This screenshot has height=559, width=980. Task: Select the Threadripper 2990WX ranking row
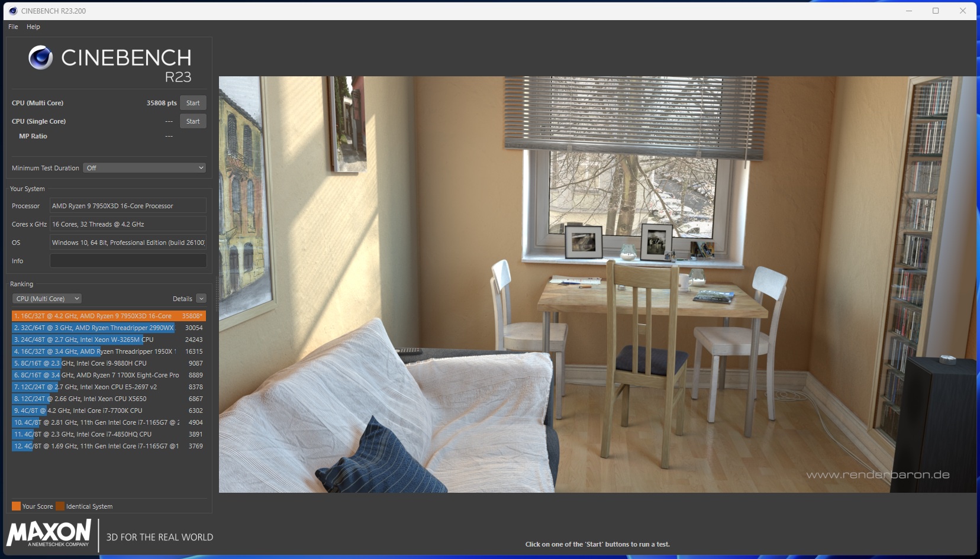coord(108,328)
